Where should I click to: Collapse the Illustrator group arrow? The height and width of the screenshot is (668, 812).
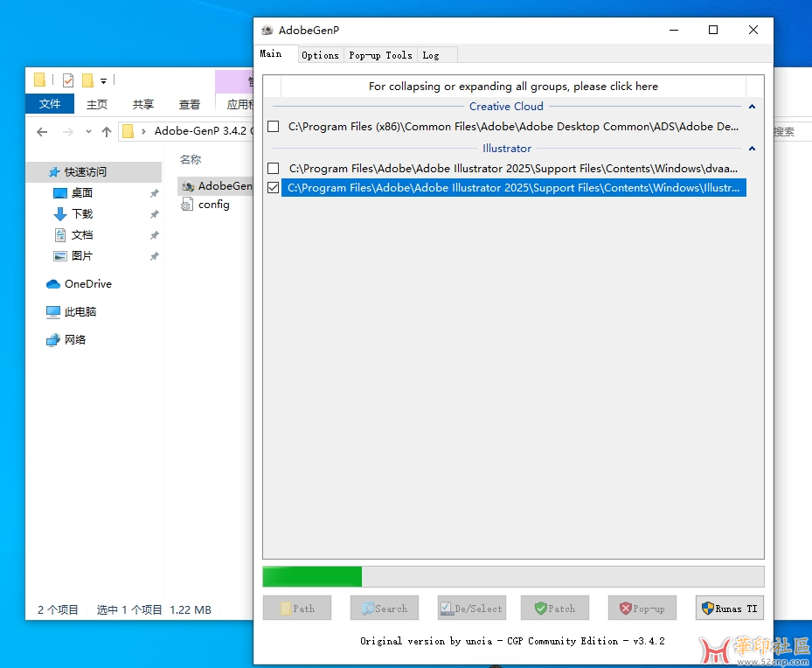(752, 149)
